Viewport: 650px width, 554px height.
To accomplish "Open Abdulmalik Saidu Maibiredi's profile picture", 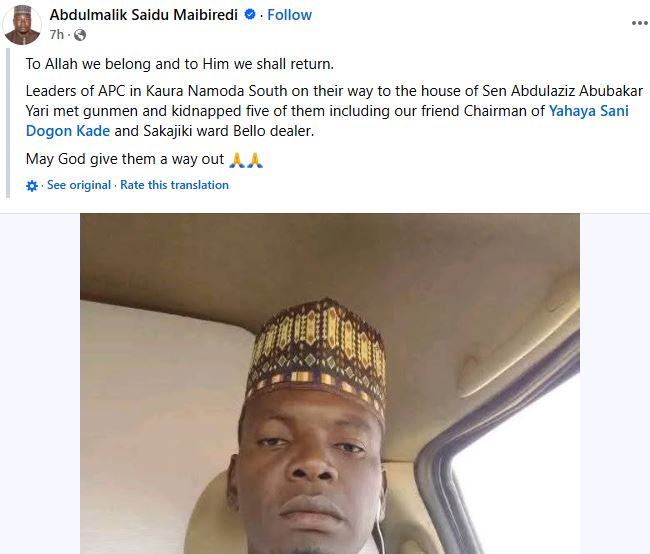I will (22, 24).
